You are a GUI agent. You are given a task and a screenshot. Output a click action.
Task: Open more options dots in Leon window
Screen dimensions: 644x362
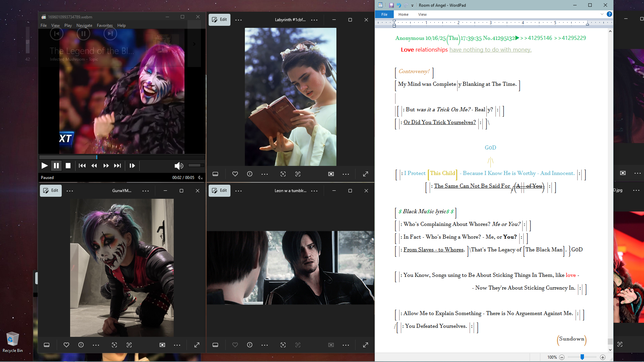pyautogui.click(x=238, y=191)
